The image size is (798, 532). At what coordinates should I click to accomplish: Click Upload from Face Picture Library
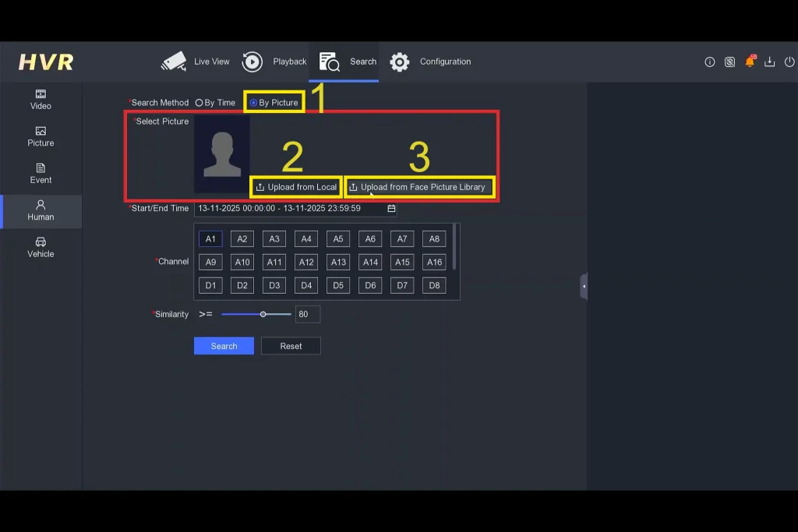(418, 187)
